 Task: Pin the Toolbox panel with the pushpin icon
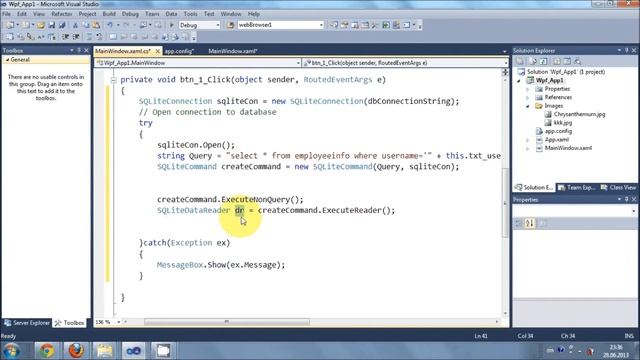point(79,50)
